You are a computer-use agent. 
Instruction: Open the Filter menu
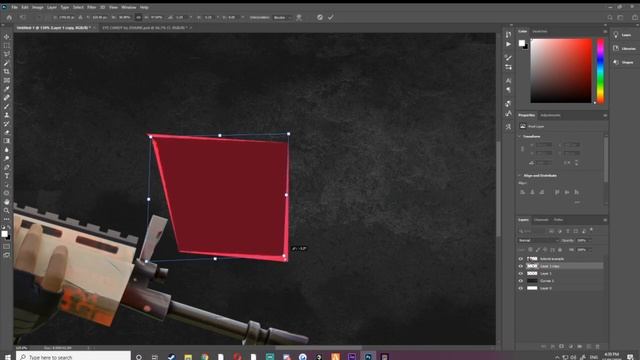pyautogui.click(x=91, y=7)
